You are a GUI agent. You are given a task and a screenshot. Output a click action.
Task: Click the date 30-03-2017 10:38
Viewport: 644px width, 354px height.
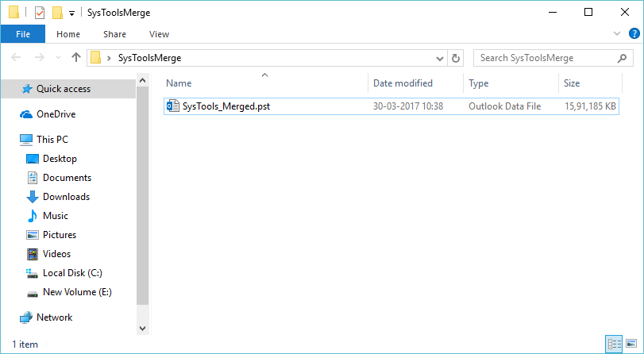(408, 106)
